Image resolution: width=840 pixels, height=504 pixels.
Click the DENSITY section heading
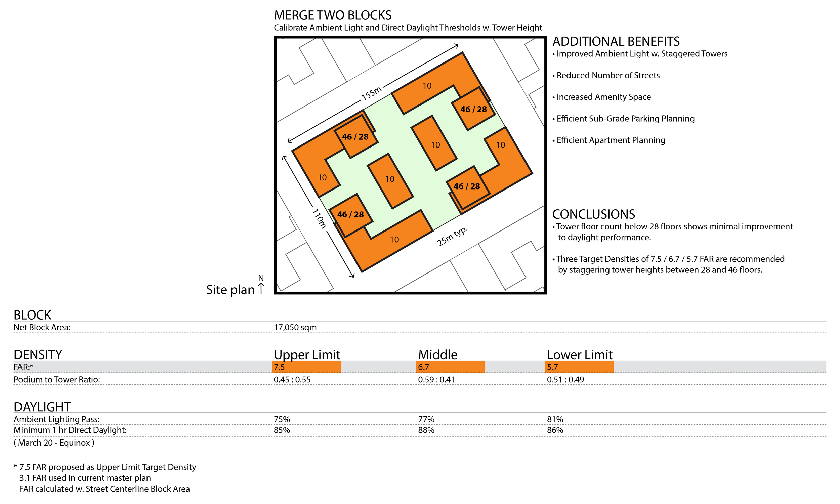click(x=38, y=354)
